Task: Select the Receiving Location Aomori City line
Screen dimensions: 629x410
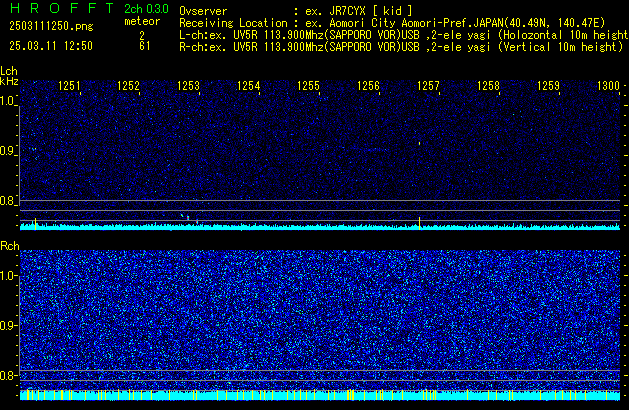Action: pyautogui.click(x=392, y=23)
